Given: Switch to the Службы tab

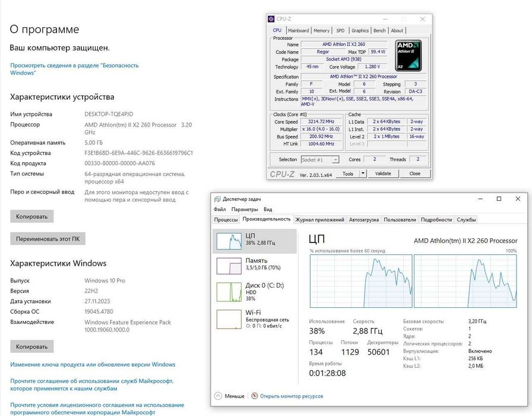Looking at the screenshot, I should pyautogui.click(x=466, y=220).
